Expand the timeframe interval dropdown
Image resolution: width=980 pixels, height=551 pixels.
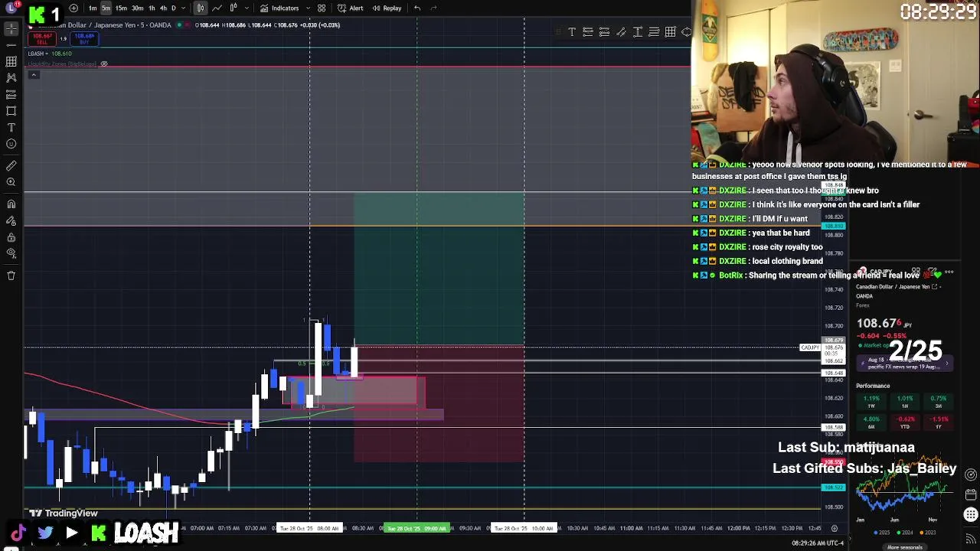pos(182,8)
